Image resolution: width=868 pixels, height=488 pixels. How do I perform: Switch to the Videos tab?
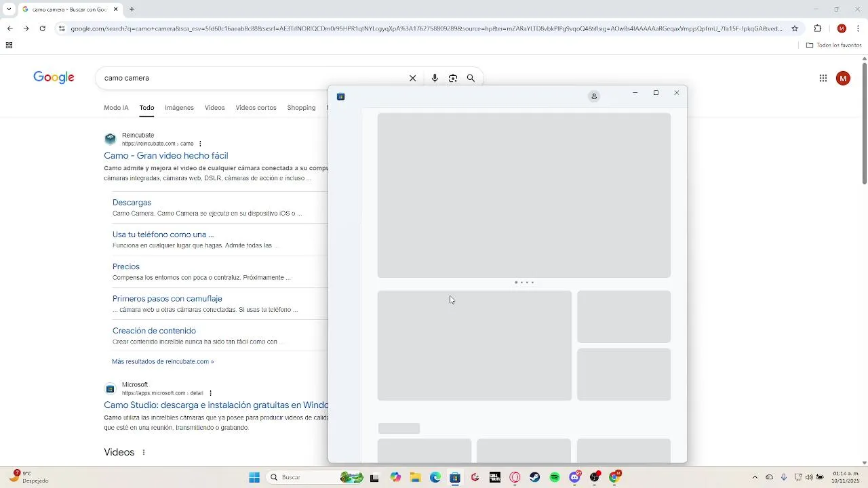click(x=214, y=108)
